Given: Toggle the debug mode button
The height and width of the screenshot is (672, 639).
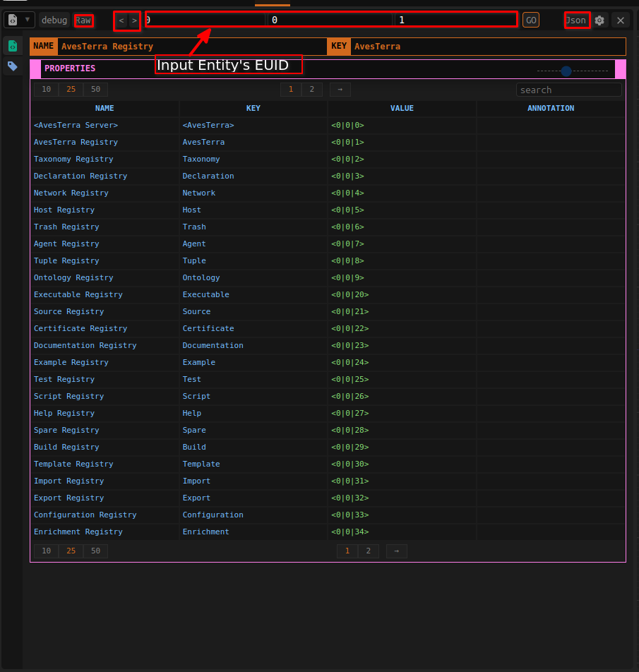Looking at the screenshot, I should (x=54, y=20).
